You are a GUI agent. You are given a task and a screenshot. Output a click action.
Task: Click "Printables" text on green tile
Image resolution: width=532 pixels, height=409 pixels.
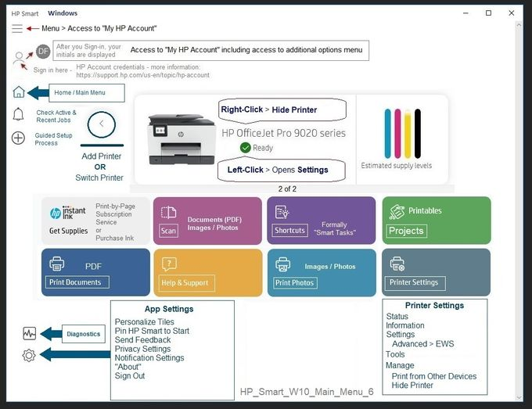[x=425, y=210]
